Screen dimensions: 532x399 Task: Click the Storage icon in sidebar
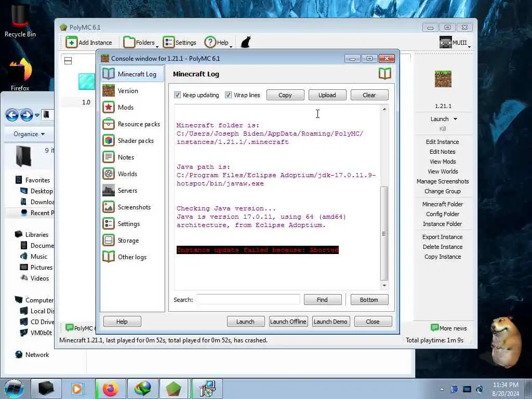(109, 240)
